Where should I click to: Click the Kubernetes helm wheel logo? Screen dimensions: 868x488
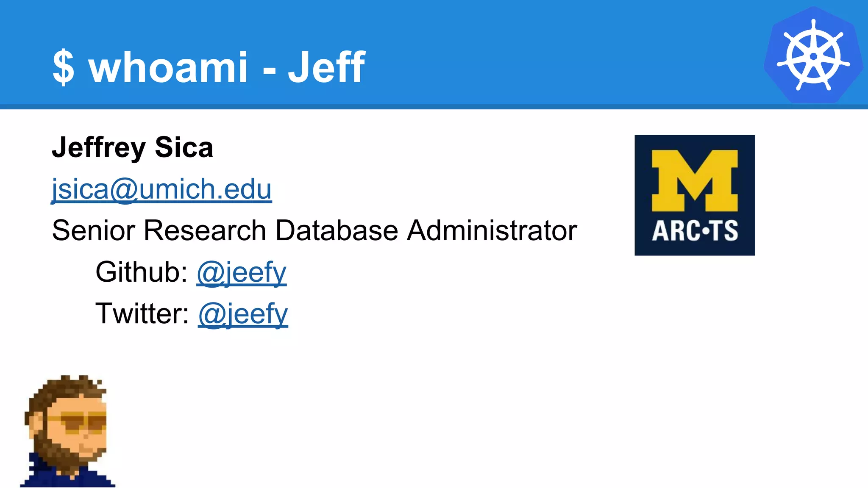click(813, 55)
